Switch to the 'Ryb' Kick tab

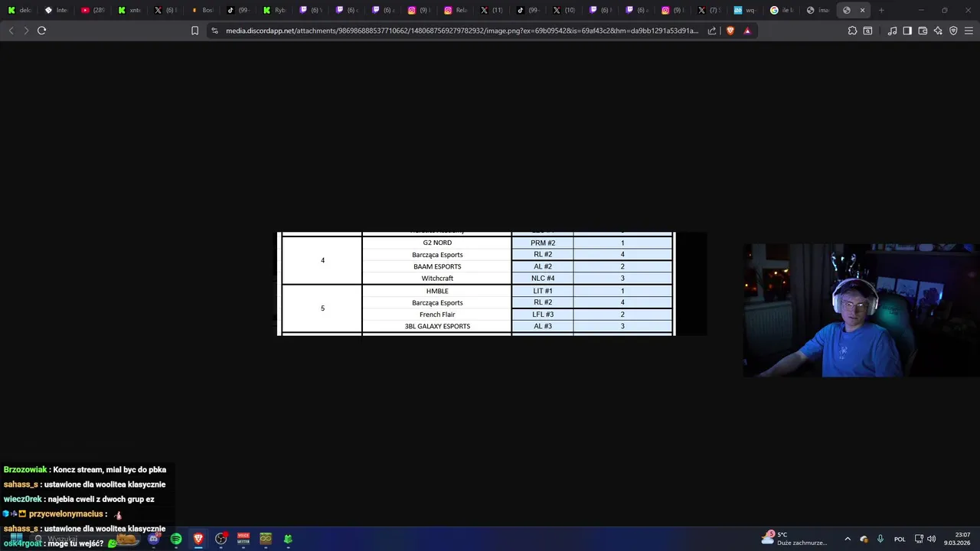click(274, 10)
